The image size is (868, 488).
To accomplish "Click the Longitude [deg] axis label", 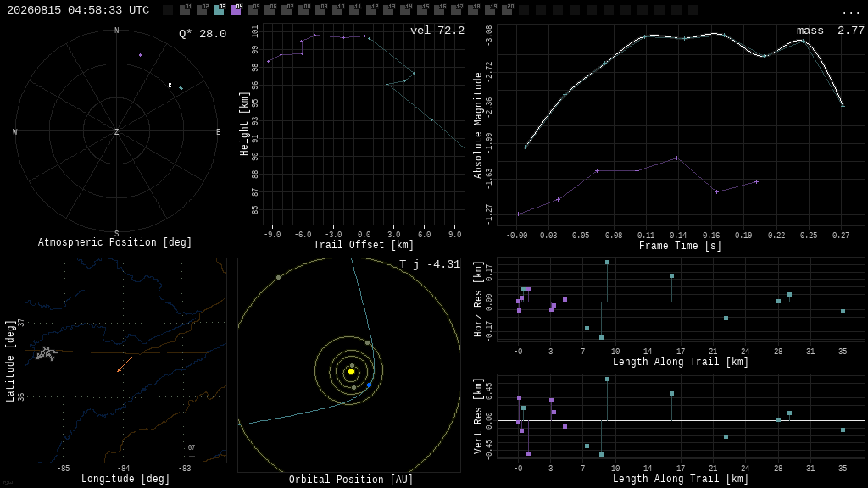I will tap(125, 478).
